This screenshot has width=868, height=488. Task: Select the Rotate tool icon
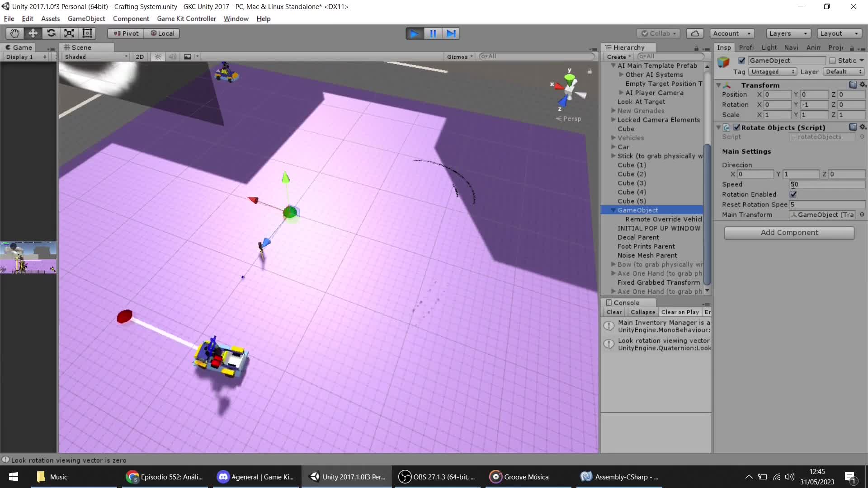(x=51, y=33)
